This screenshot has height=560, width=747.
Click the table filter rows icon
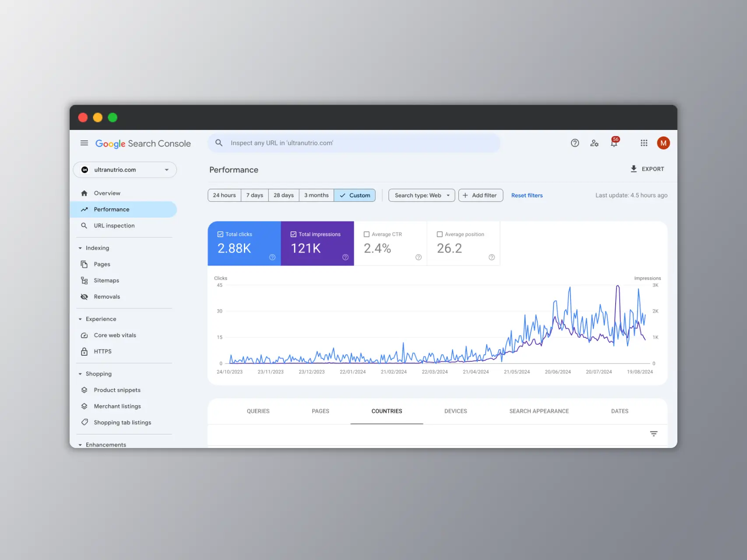coord(653,434)
